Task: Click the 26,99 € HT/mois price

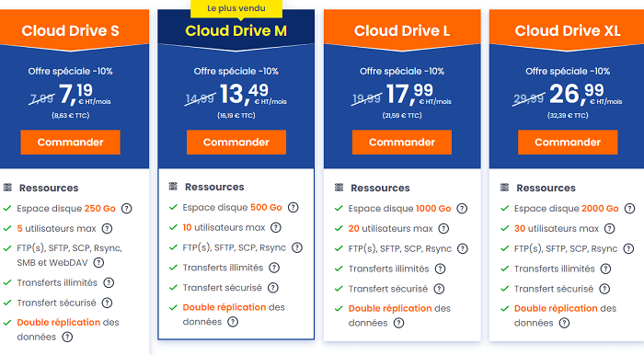Action: (x=586, y=94)
